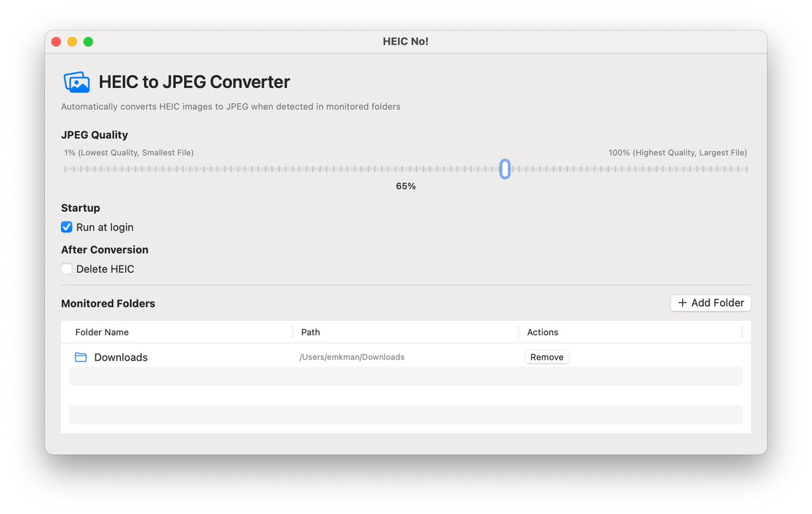Screen dimensions: 812x514
Task: Click the Add Folder button
Action: pyautogui.click(x=710, y=303)
